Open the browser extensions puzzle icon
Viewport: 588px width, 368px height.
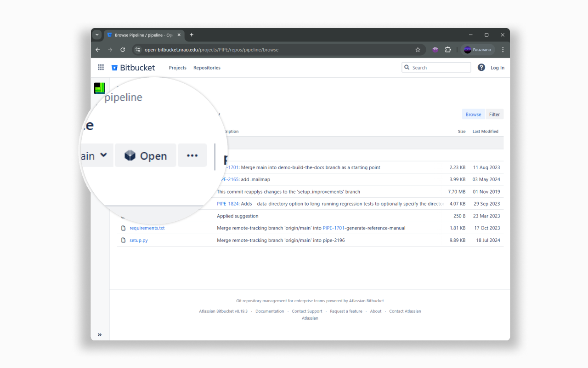coord(447,50)
